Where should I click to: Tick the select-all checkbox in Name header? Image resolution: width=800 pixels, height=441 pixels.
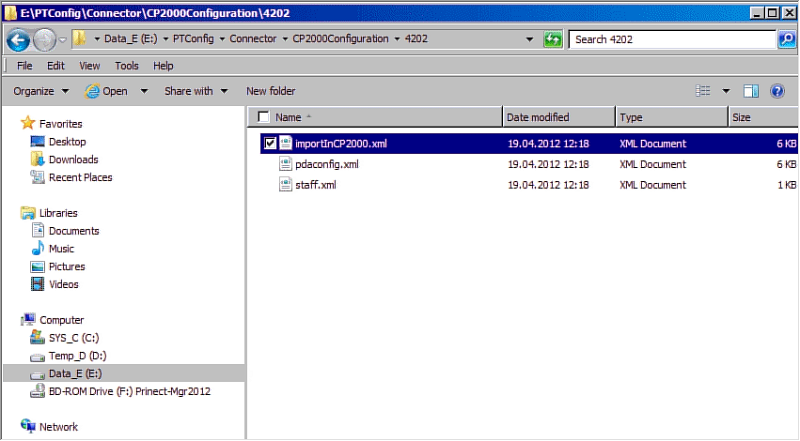(x=263, y=117)
